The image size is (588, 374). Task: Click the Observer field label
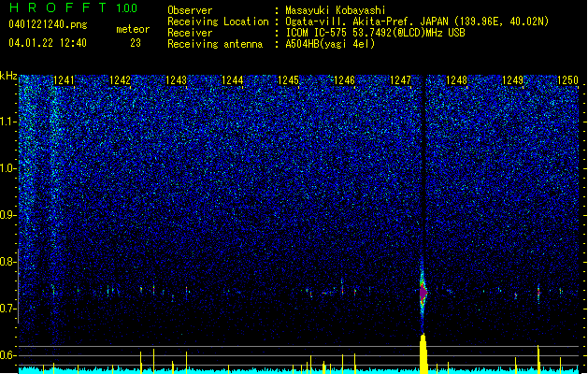pos(190,10)
